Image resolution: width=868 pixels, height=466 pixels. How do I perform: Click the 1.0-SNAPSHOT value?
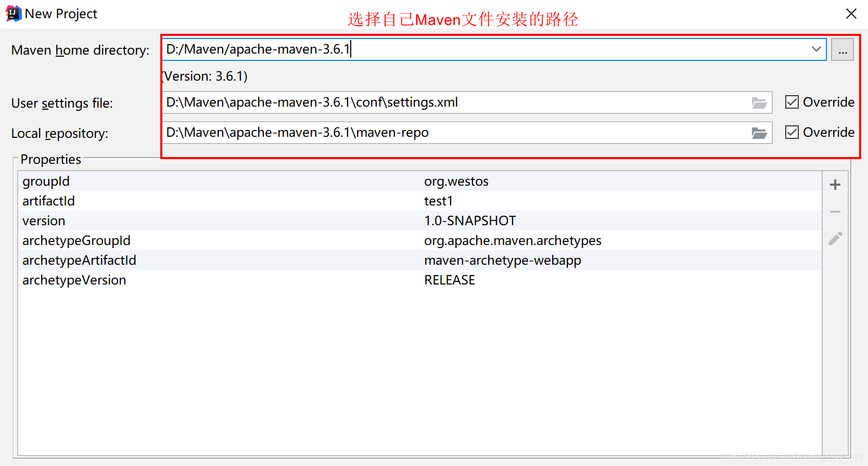click(x=470, y=221)
